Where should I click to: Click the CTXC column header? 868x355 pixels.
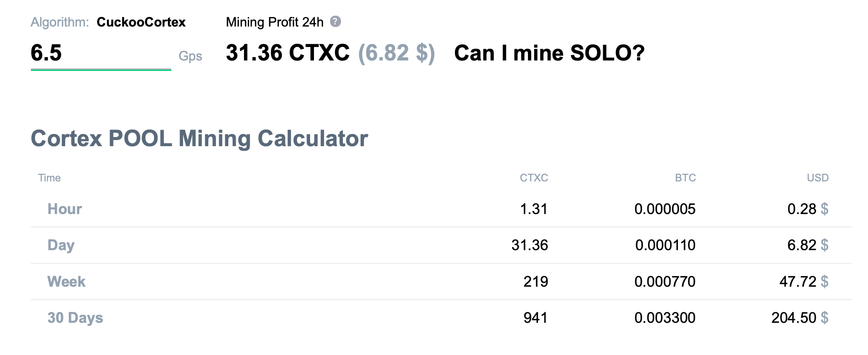pos(534,178)
